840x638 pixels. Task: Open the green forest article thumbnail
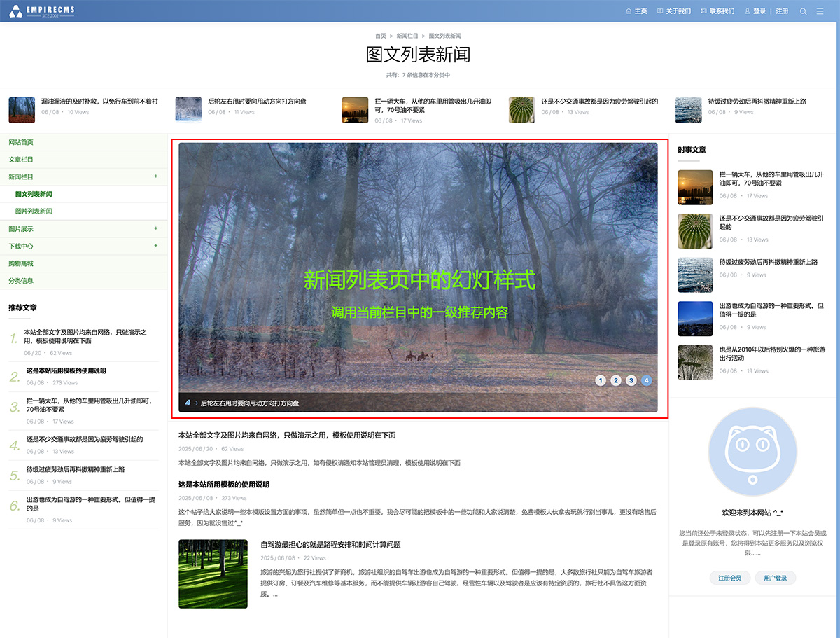click(x=213, y=574)
